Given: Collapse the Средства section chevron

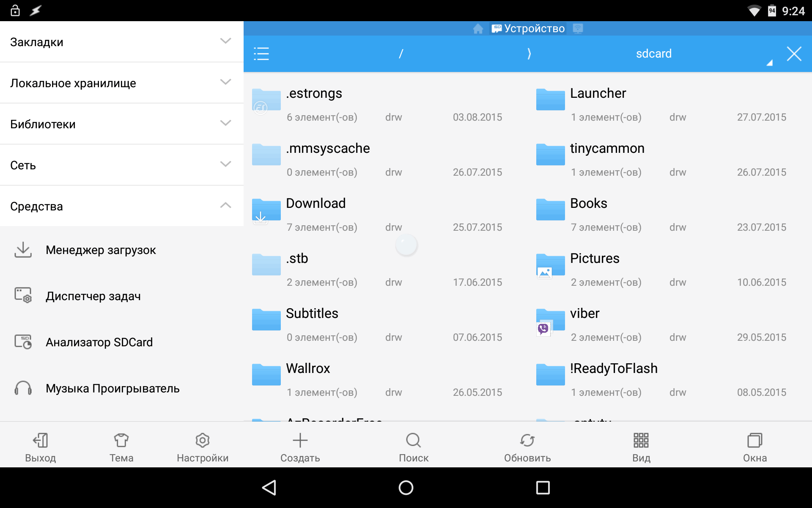Looking at the screenshot, I should (226, 205).
